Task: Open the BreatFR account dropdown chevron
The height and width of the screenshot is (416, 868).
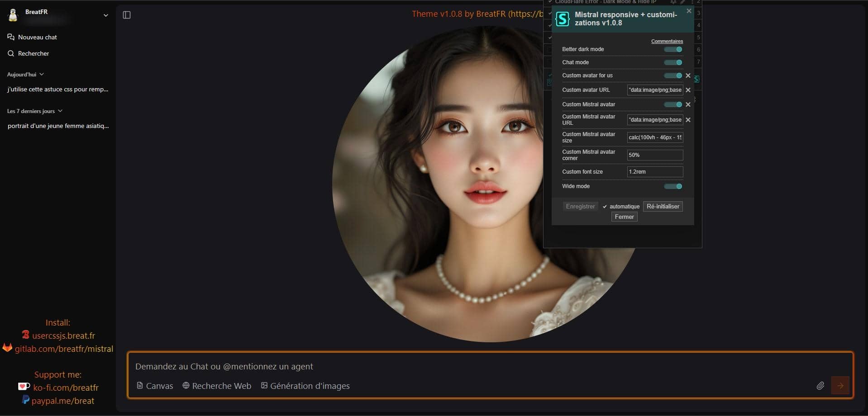Action: pos(106,15)
